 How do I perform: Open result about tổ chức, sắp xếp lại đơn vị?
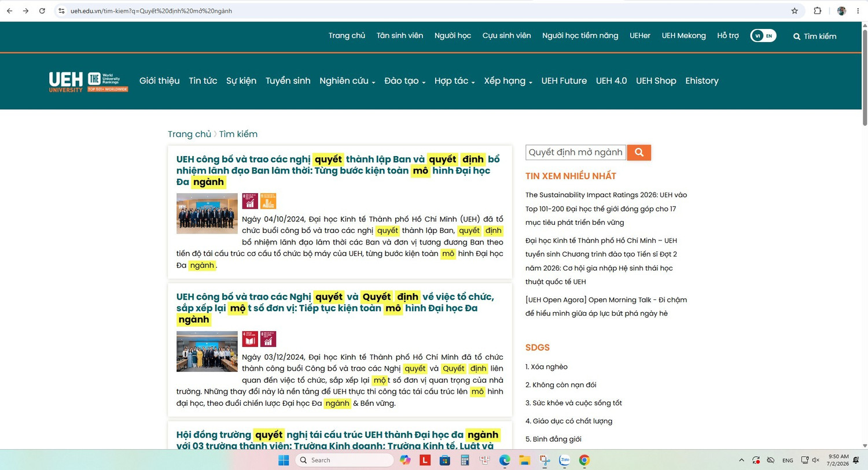pos(335,308)
